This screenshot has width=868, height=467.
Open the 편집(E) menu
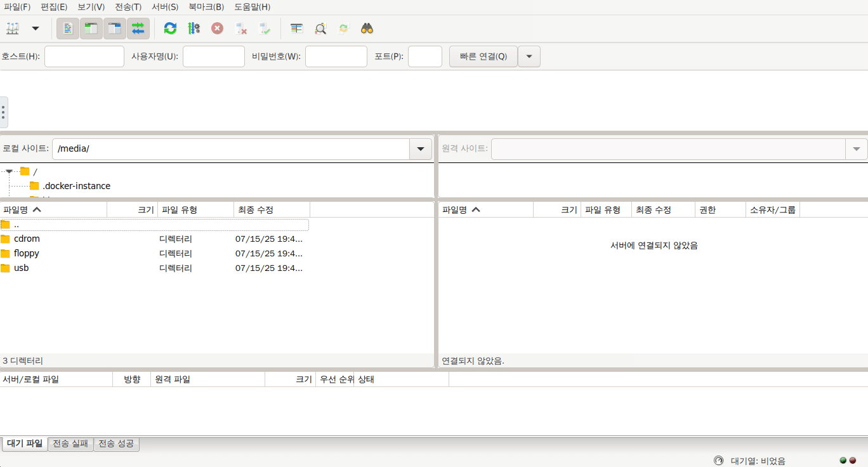click(54, 7)
